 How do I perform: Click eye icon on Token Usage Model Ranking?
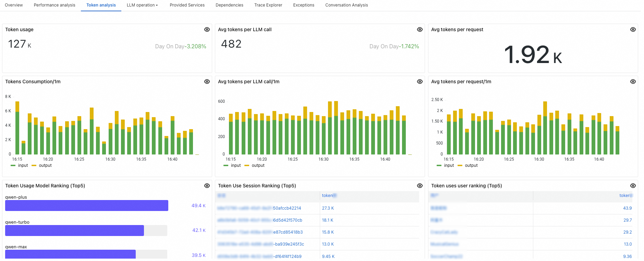coord(207,186)
